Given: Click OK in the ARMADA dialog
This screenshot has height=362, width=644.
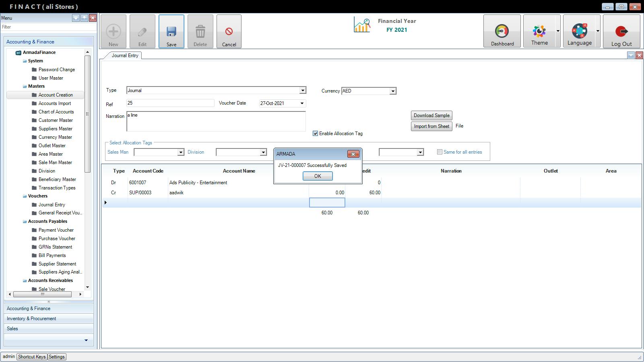Looking at the screenshot, I should [x=317, y=176].
